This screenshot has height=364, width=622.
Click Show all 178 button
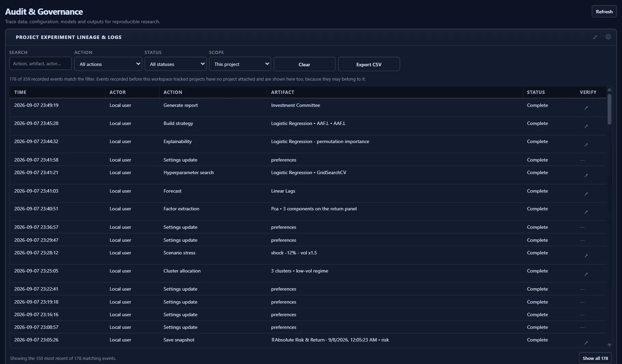(595, 358)
